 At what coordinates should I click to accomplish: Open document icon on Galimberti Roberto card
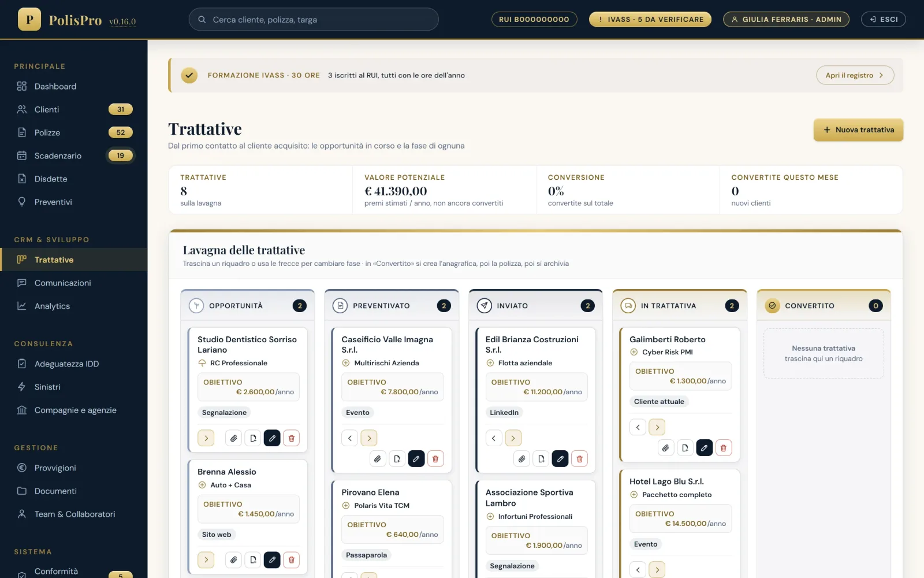click(685, 448)
